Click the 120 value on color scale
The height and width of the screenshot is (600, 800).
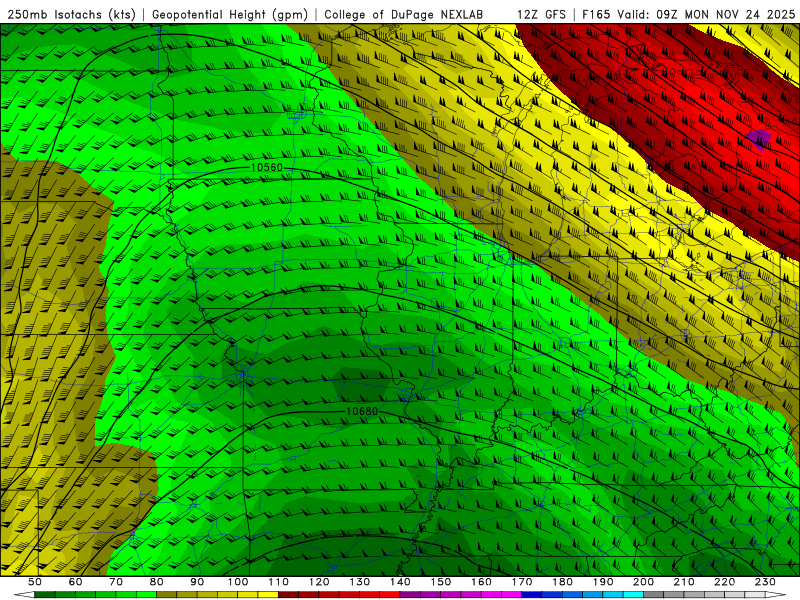coord(319,582)
